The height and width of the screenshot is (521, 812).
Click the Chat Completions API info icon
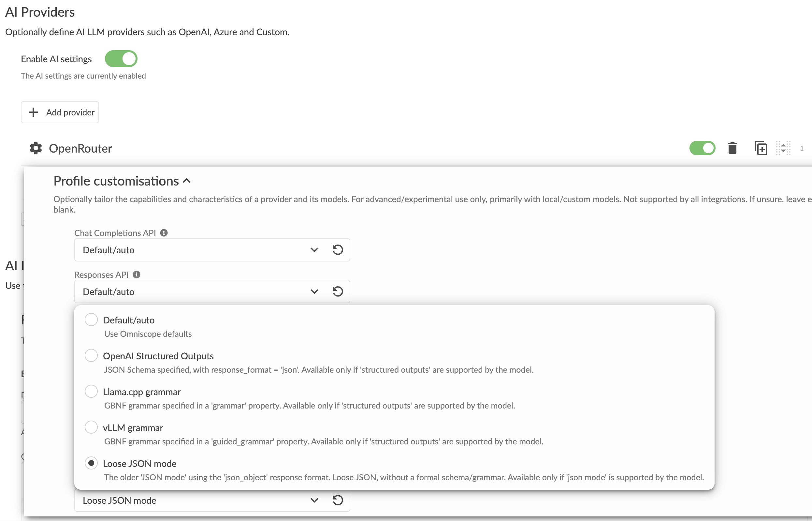click(x=164, y=233)
